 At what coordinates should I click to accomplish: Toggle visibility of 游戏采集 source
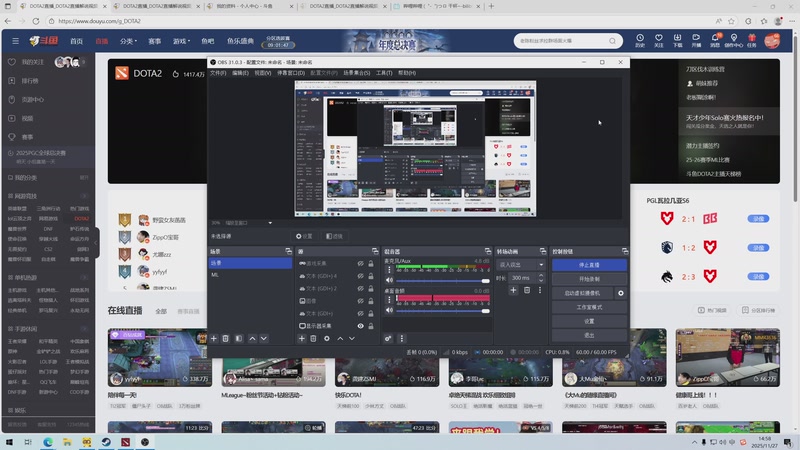click(x=360, y=264)
